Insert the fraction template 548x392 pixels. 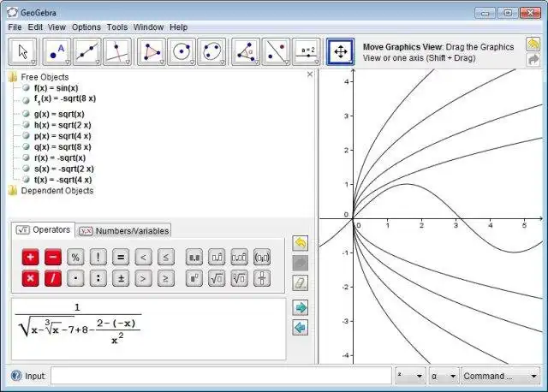[x=262, y=278]
